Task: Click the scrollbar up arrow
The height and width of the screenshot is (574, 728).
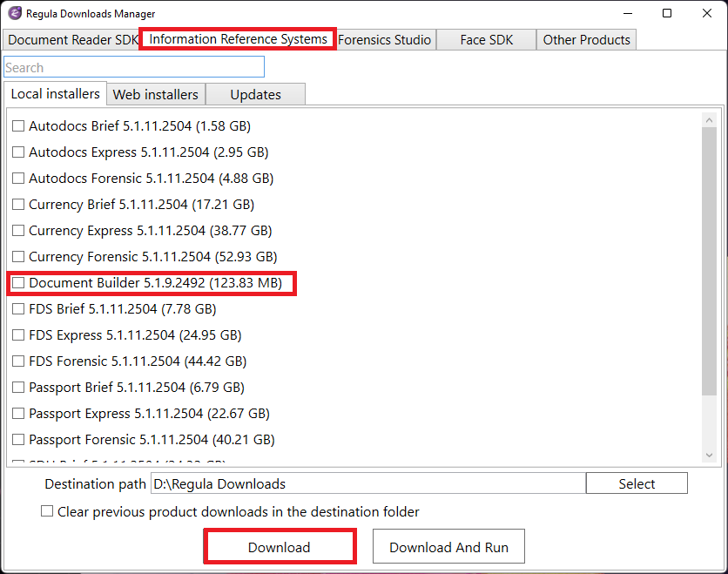Action: [709, 120]
